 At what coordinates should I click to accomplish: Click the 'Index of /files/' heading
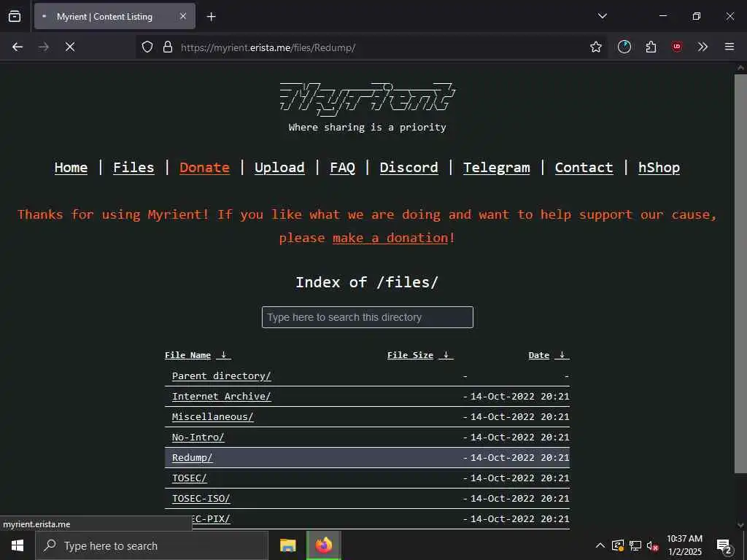tap(367, 282)
